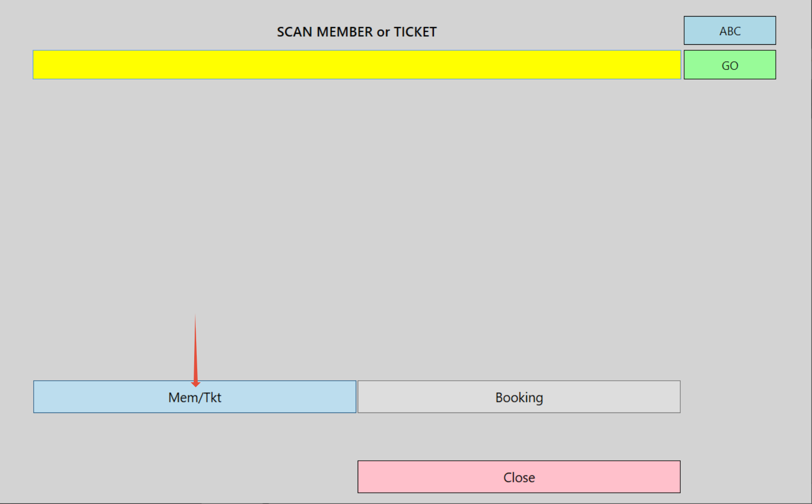This screenshot has width=812, height=504.
Task: Click GO beside the yellow field
Action: [729, 65]
